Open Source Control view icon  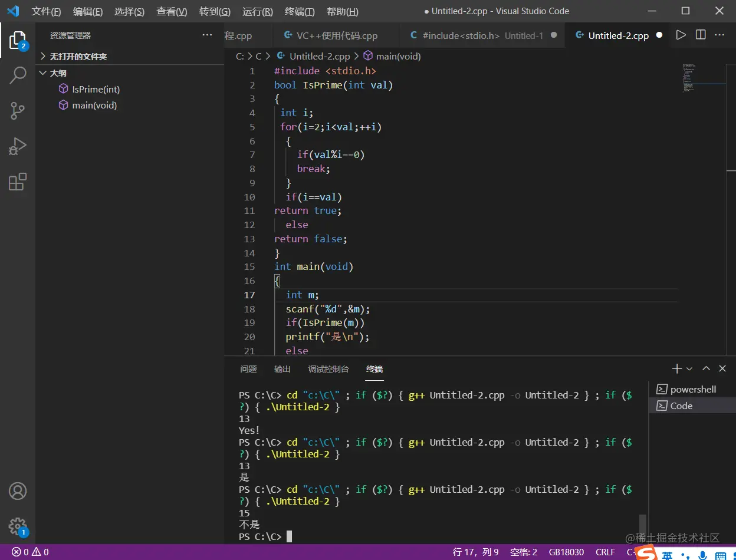pos(18,111)
